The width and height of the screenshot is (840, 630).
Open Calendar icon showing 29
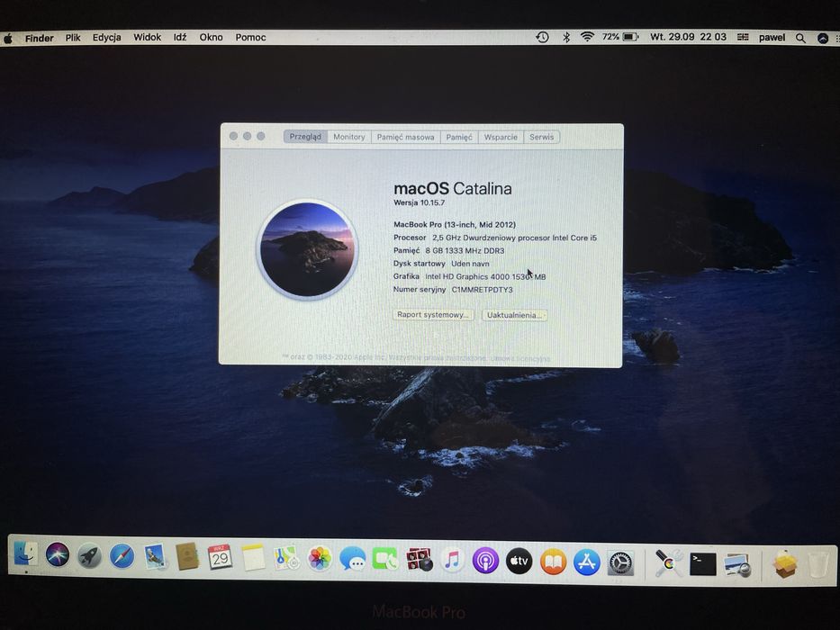pyautogui.click(x=220, y=557)
